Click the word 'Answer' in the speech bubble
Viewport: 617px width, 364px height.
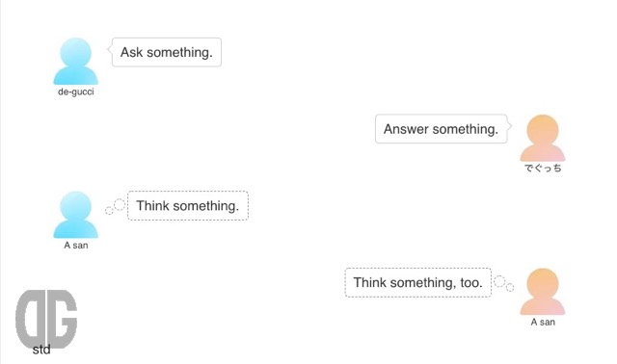[x=407, y=129]
